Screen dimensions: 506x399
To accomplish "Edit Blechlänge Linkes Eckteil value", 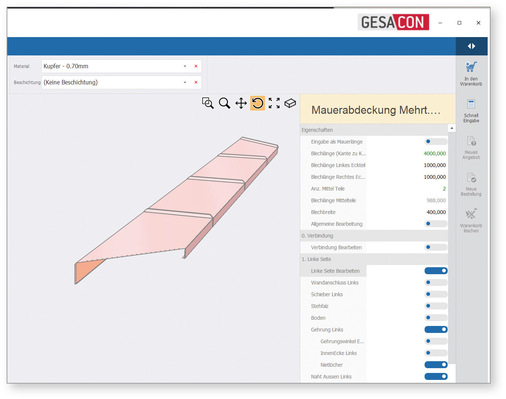I will (435, 165).
